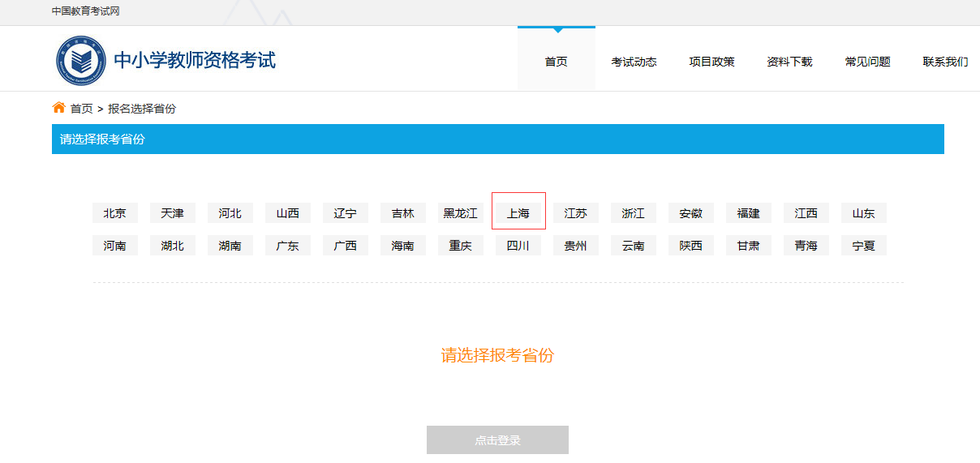Screen dimensions: 980x463
Task: Select the 四川 province option
Action: [x=518, y=246]
